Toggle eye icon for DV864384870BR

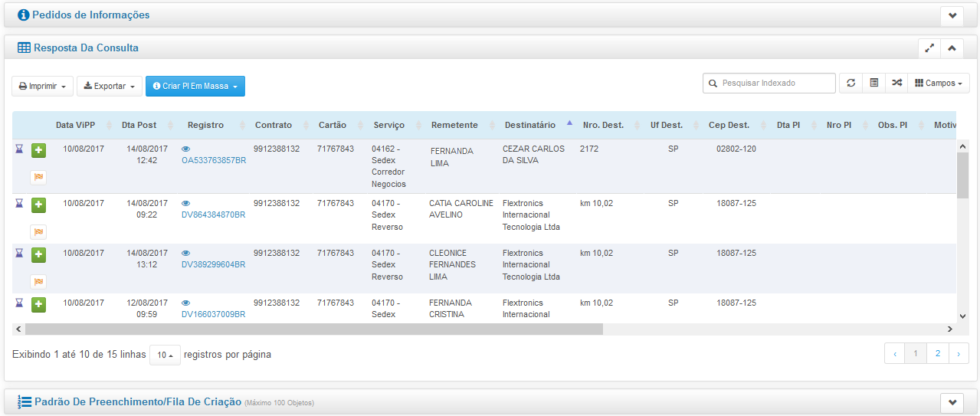click(185, 204)
